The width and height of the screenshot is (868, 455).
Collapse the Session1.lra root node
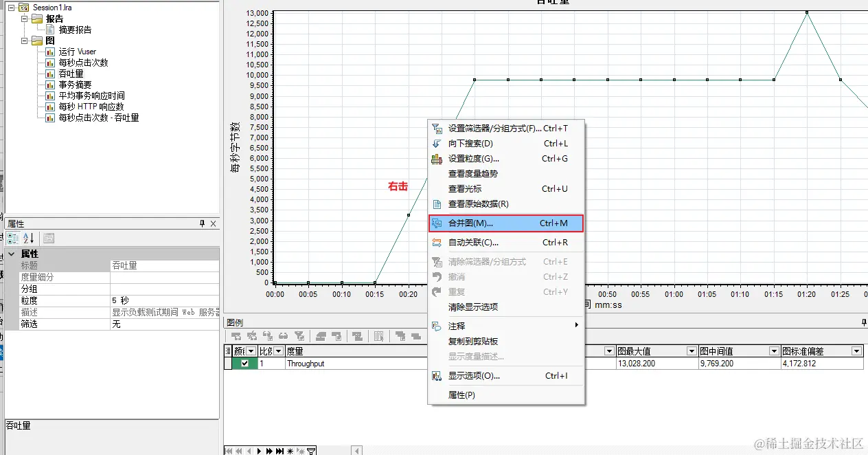12,8
